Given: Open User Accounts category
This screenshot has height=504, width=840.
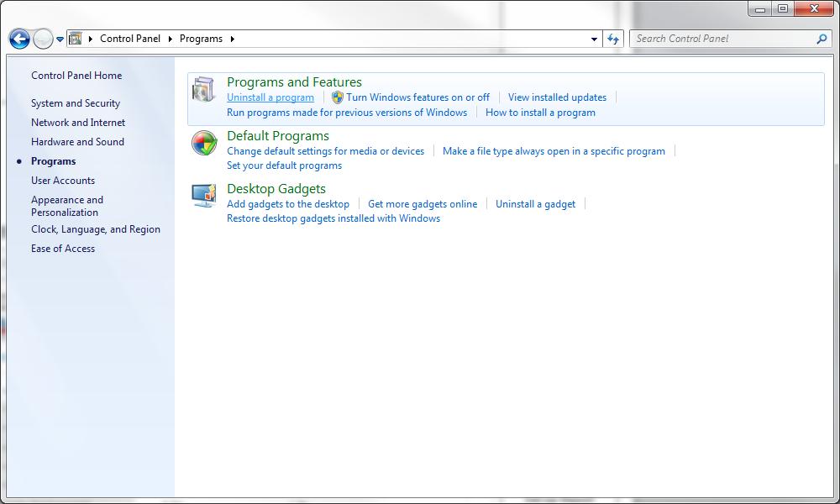Looking at the screenshot, I should coord(63,181).
